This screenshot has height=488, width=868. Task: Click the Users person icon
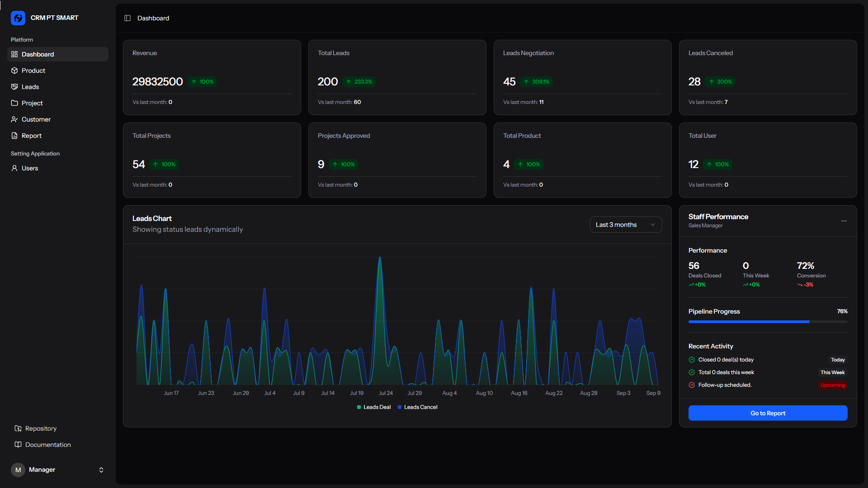pyautogui.click(x=14, y=168)
